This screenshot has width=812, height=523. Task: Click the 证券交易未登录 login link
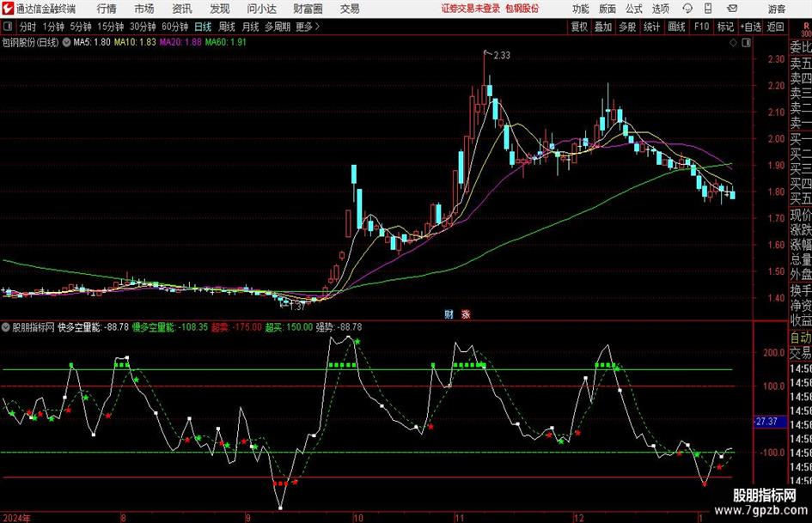click(x=471, y=9)
